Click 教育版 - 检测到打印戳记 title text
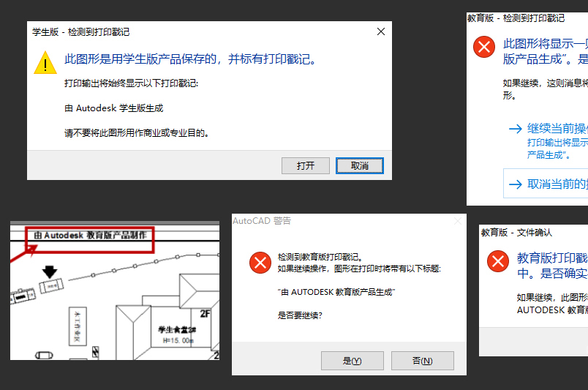This screenshot has height=390, width=588. 516,18
